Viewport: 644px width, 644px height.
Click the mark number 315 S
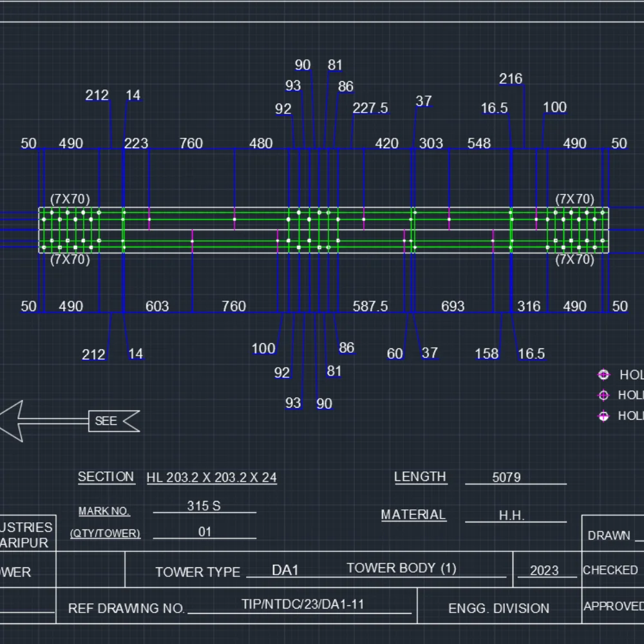coord(204,506)
